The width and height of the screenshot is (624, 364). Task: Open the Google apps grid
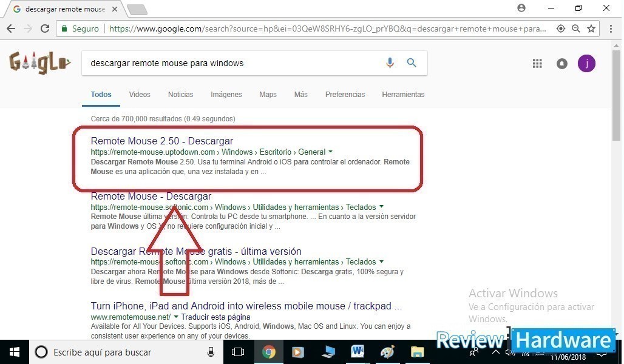(x=537, y=64)
